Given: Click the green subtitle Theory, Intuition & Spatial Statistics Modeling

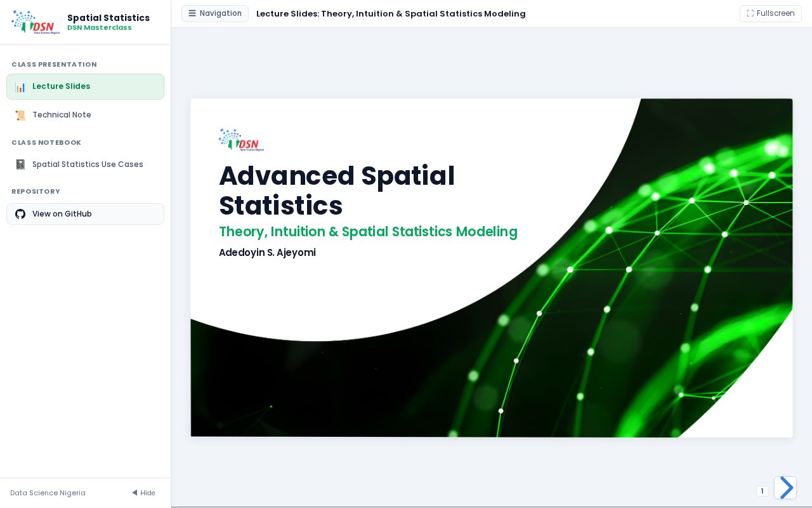Looking at the screenshot, I should [368, 232].
